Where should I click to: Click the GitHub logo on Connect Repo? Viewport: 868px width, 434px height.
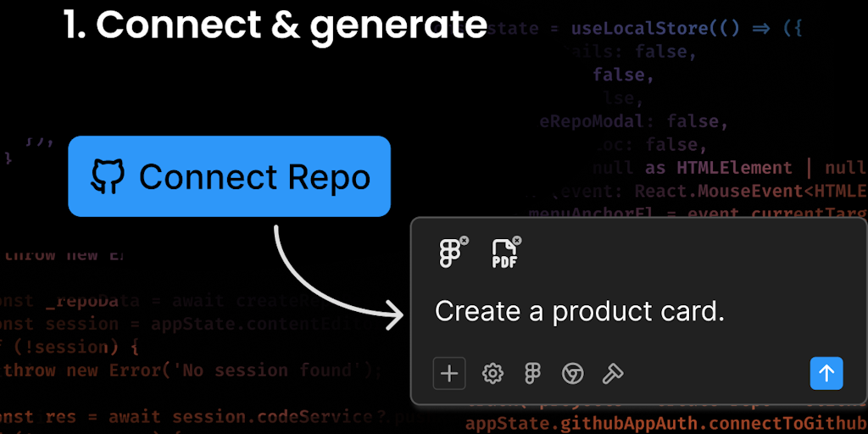click(108, 176)
